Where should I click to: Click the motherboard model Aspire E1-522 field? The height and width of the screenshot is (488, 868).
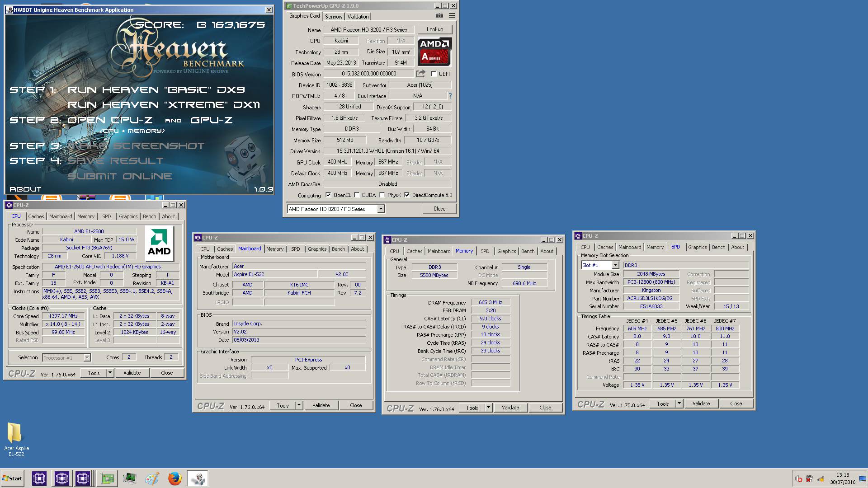point(274,274)
